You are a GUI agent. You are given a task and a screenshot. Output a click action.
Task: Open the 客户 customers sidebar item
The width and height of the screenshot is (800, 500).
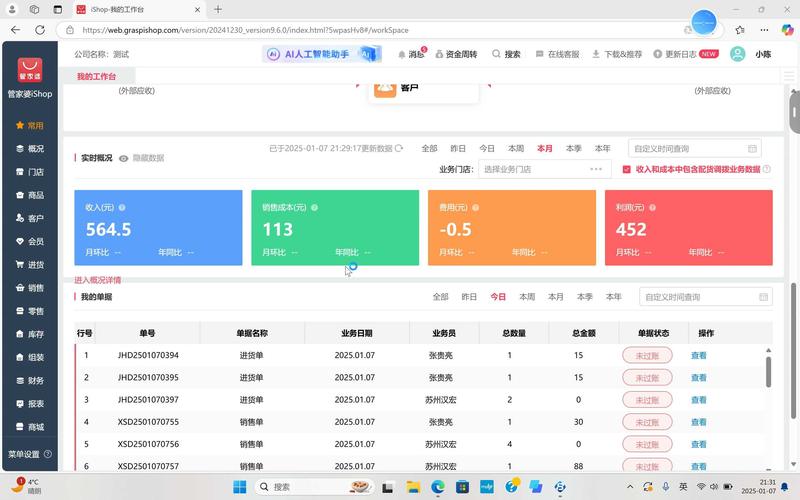[30, 218]
